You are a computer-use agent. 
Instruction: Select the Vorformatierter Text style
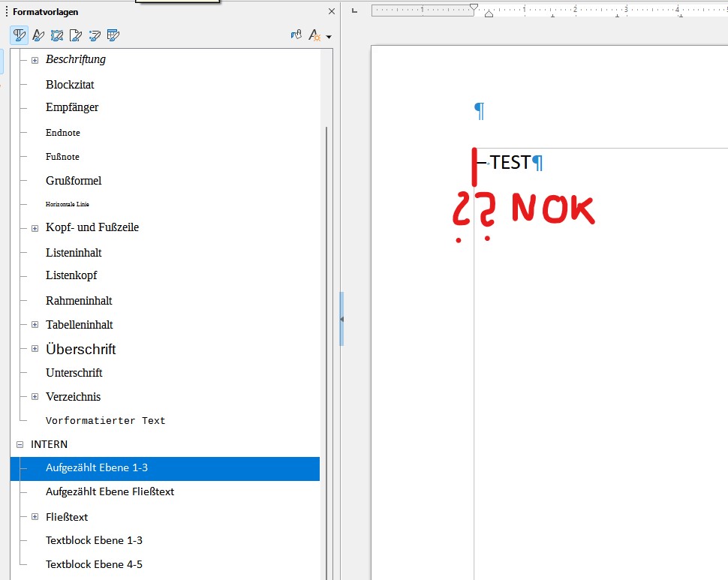point(105,421)
